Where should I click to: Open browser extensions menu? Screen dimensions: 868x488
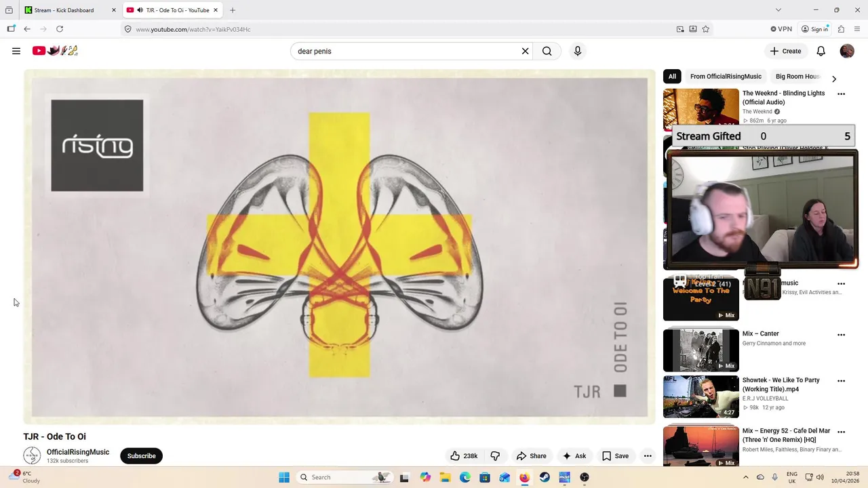841,29
